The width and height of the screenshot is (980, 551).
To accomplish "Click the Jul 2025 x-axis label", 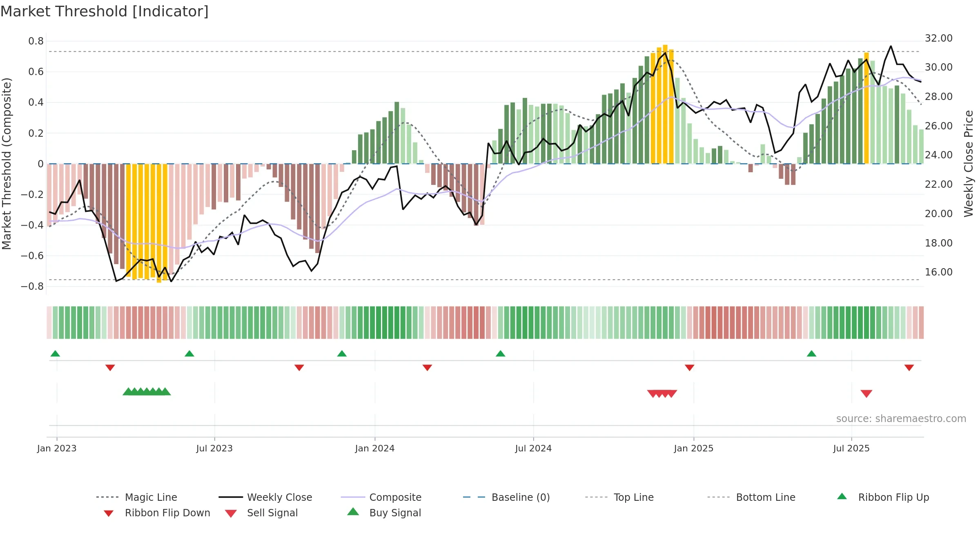I will [851, 449].
